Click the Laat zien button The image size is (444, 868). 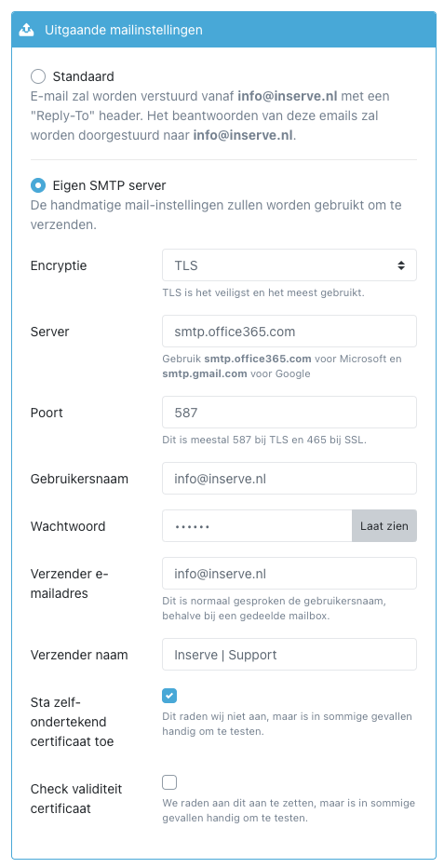pyautogui.click(x=384, y=526)
